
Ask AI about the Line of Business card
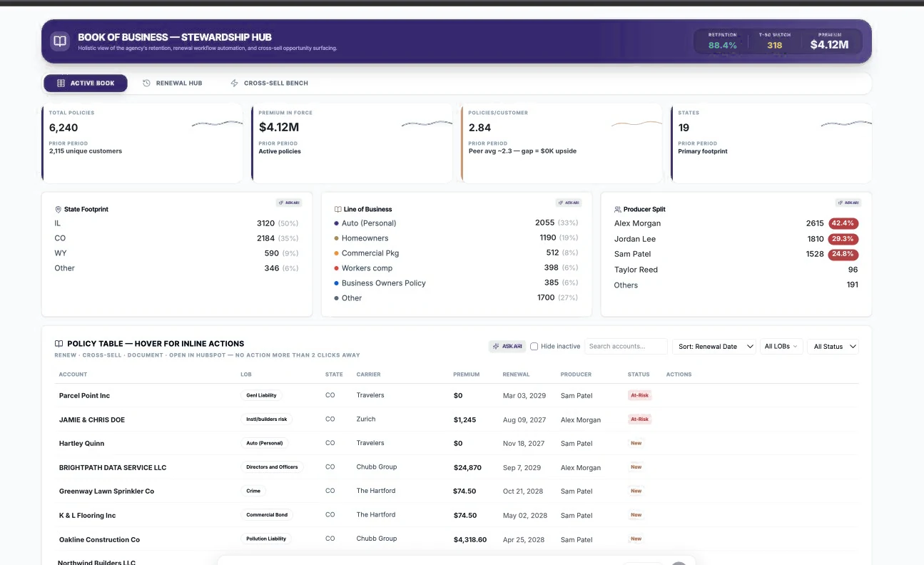[x=569, y=203]
